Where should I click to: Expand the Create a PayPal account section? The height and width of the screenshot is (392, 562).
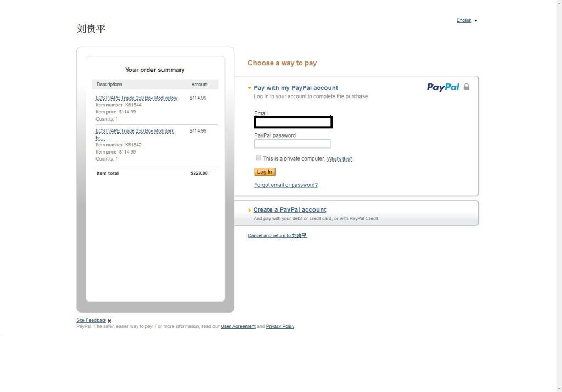[250, 210]
